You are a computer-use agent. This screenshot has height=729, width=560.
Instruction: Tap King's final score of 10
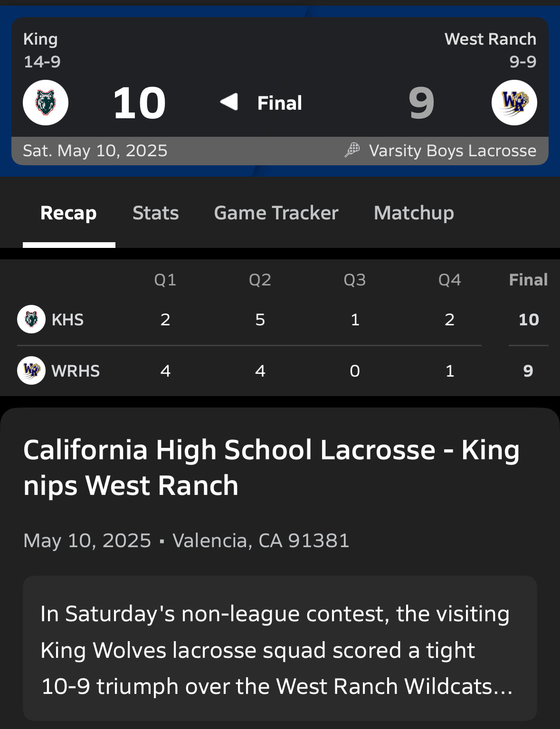[x=139, y=103]
